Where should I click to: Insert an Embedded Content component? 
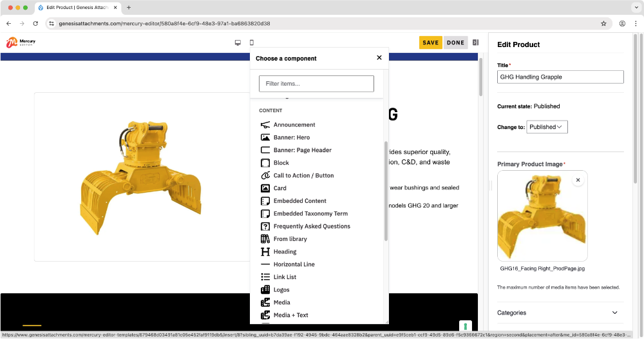click(x=299, y=201)
